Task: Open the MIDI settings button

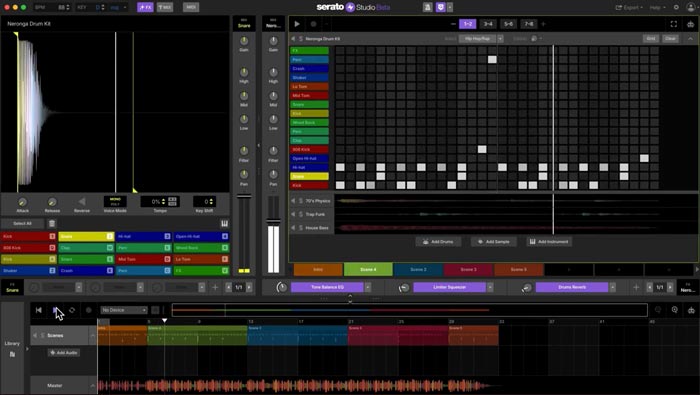Action: point(191,7)
